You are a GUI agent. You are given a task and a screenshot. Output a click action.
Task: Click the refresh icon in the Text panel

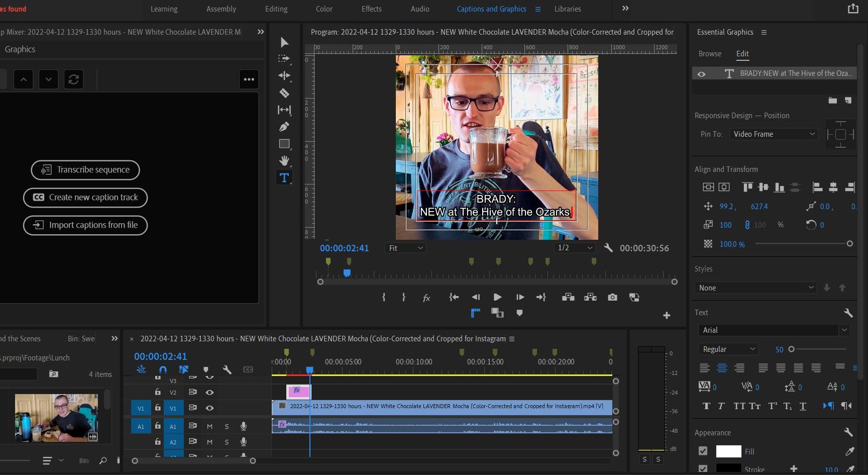pos(73,79)
